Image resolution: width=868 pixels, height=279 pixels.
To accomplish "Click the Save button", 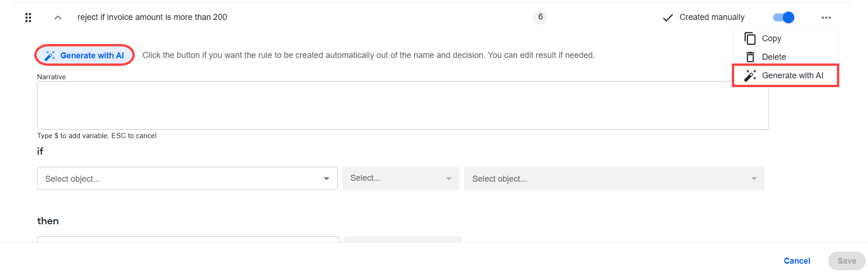I will pos(847,261).
